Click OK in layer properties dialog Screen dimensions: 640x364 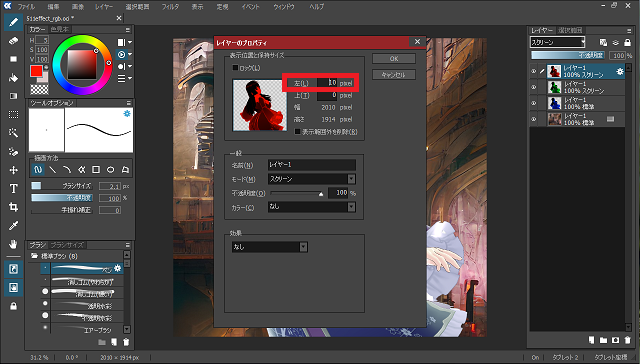[394, 58]
